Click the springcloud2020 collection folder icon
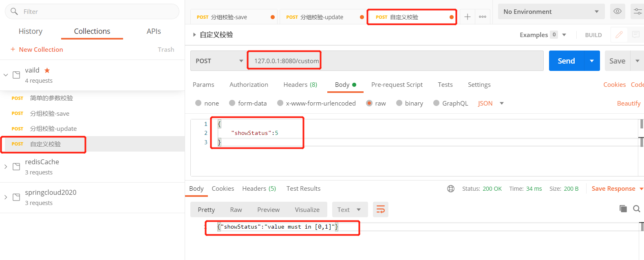Screen dimensions: 644x260 [x=16, y=197]
